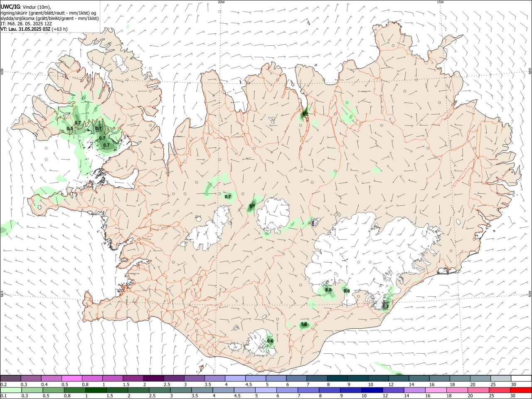This screenshot has width=532, height=399.
Task: Click the 0.9 precipitation value on the map
Action: click(x=385, y=307)
